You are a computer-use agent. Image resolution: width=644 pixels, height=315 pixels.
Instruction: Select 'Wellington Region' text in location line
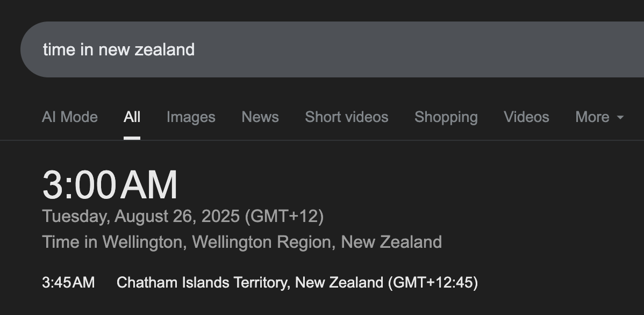click(x=261, y=242)
